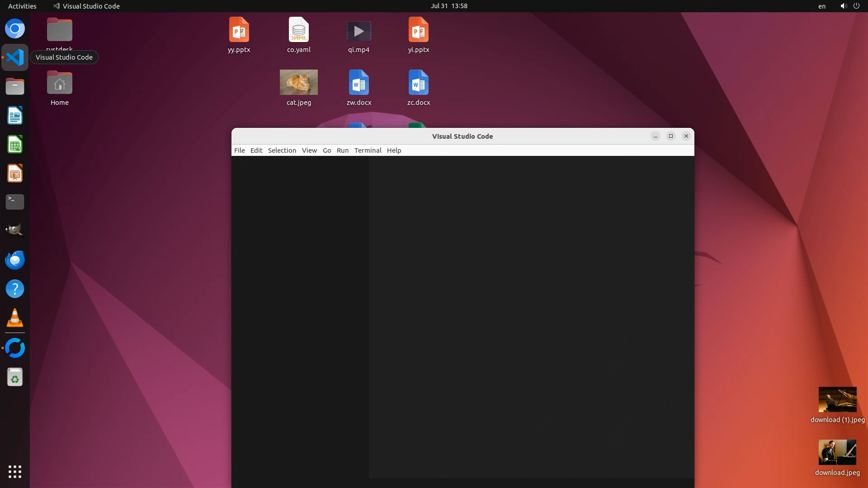This screenshot has height=488, width=868.
Task: Open the en keyboard layout indicator
Action: pos(821,6)
